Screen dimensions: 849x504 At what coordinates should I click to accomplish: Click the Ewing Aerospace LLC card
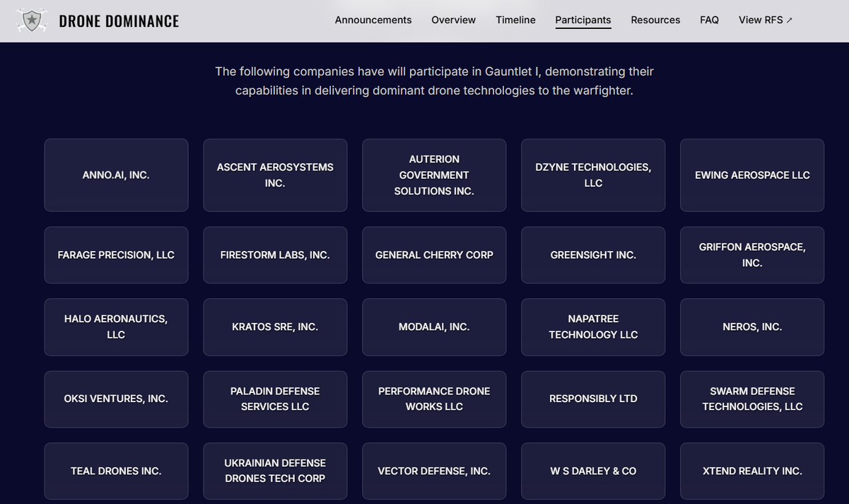(752, 175)
